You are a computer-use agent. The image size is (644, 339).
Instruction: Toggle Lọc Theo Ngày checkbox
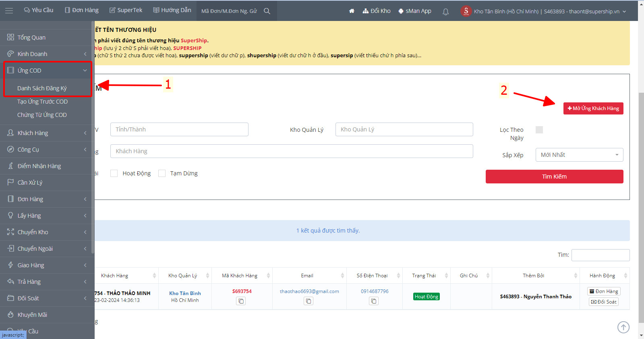[539, 130]
